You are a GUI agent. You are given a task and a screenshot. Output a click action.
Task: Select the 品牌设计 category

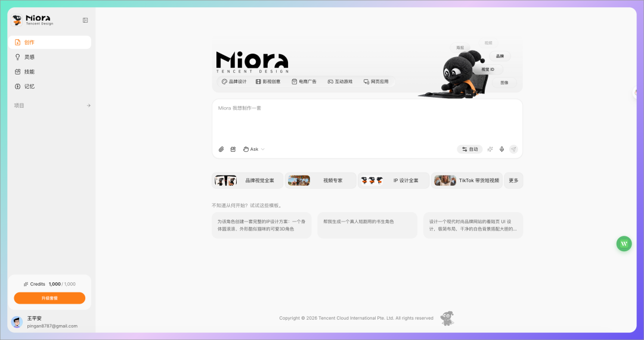click(x=234, y=82)
